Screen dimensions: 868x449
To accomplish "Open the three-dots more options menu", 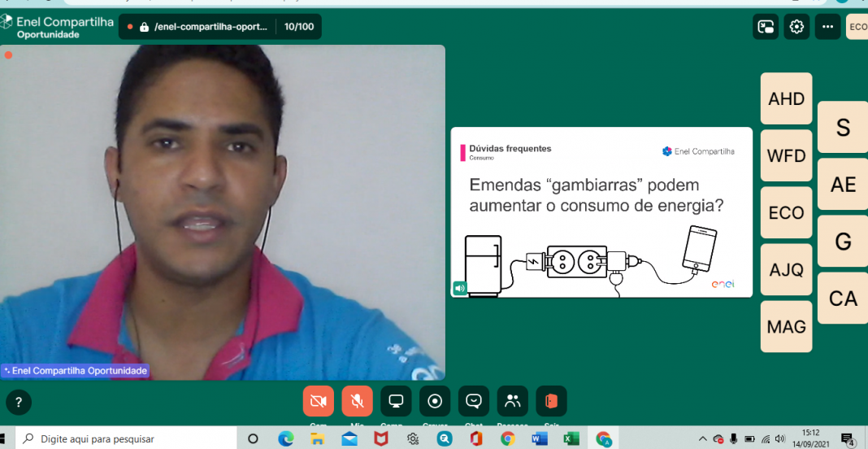I will [827, 27].
